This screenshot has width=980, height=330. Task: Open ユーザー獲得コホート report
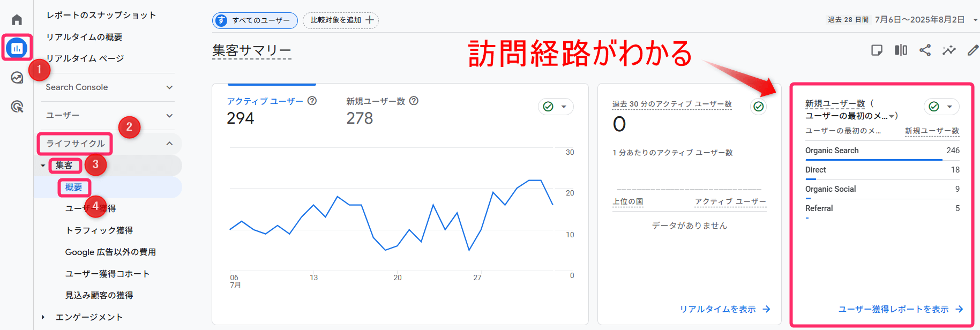tap(107, 274)
